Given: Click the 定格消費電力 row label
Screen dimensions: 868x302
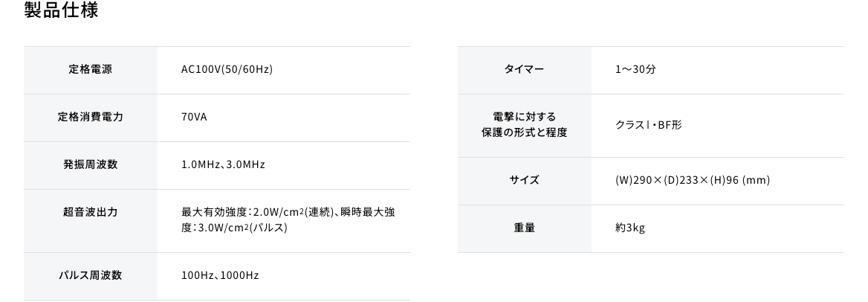Looking at the screenshot, I should [90, 118].
